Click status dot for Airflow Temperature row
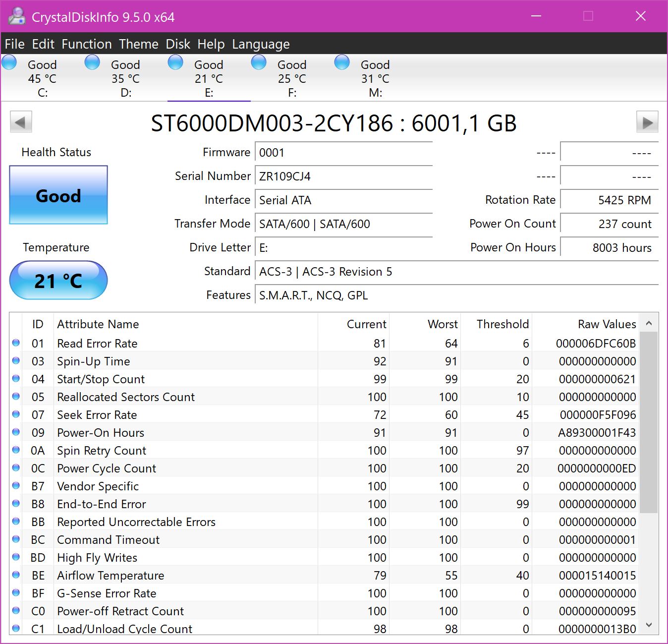The height and width of the screenshot is (644, 668). tap(16, 575)
